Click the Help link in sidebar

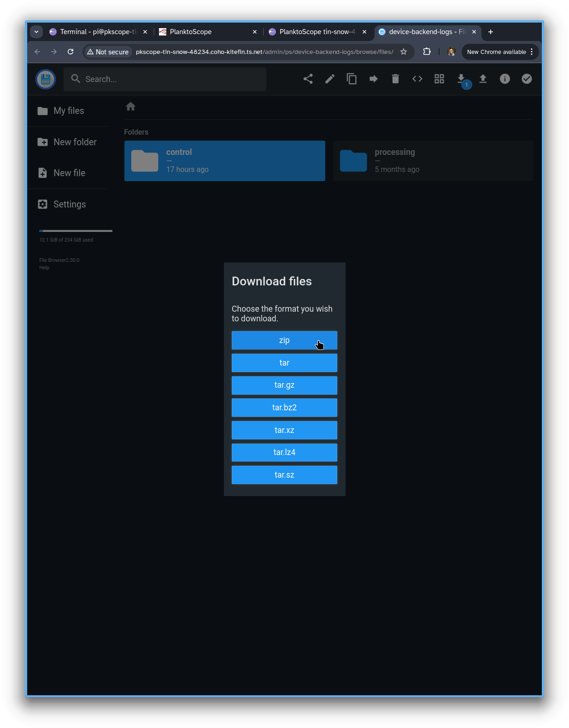pyautogui.click(x=44, y=268)
